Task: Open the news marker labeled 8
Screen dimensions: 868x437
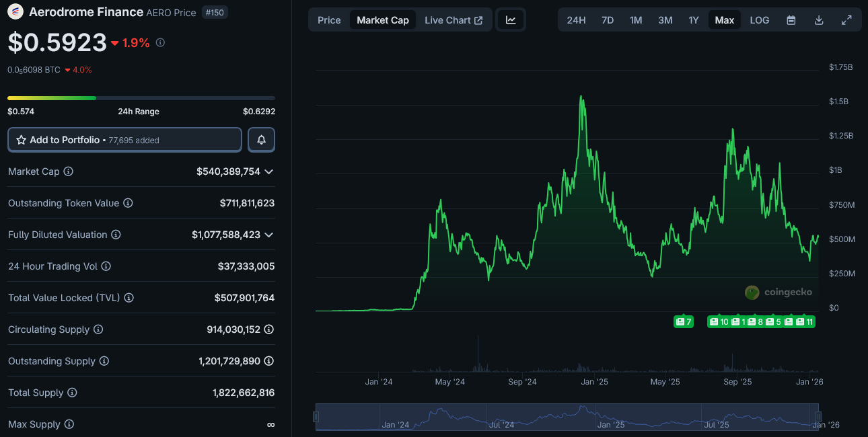Action: click(756, 322)
